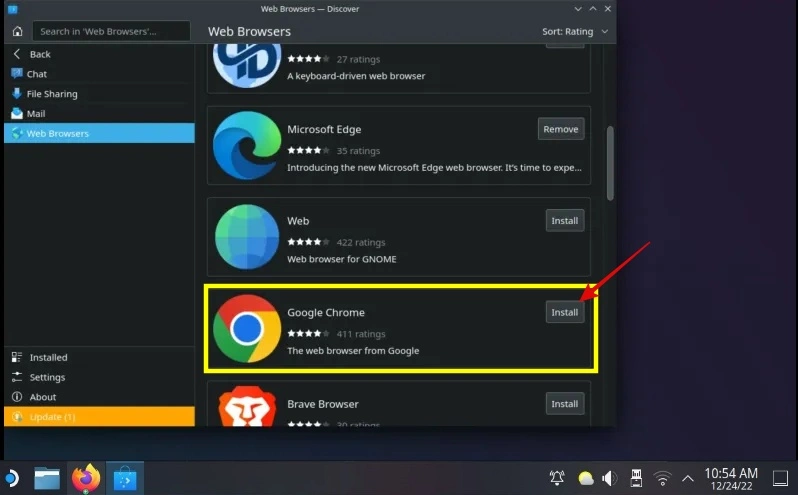Click the Settings sliders icon
798x495 pixels.
click(x=17, y=377)
